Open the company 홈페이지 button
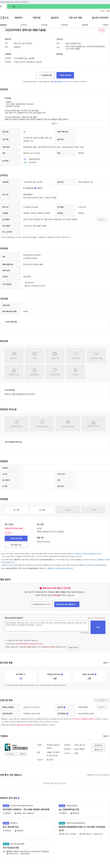110x868 pixels. coord(98,745)
